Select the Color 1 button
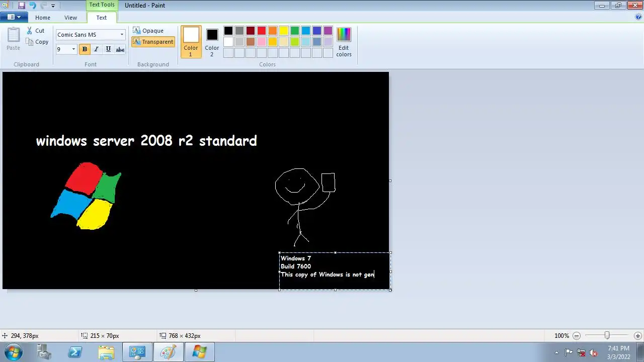The height and width of the screenshot is (362, 644). coord(191,42)
